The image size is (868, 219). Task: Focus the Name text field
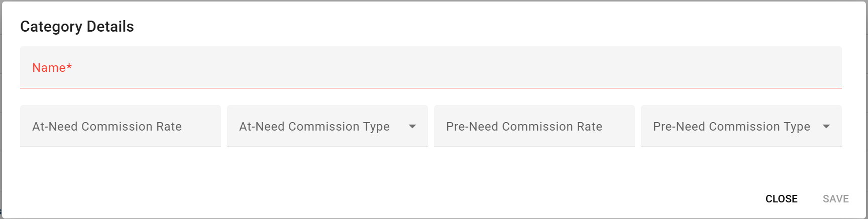pyautogui.click(x=430, y=68)
